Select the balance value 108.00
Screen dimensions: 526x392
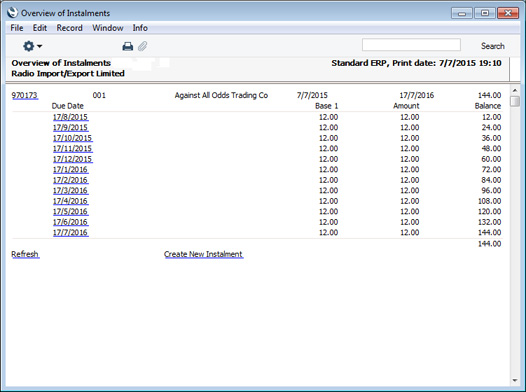(489, 201)
